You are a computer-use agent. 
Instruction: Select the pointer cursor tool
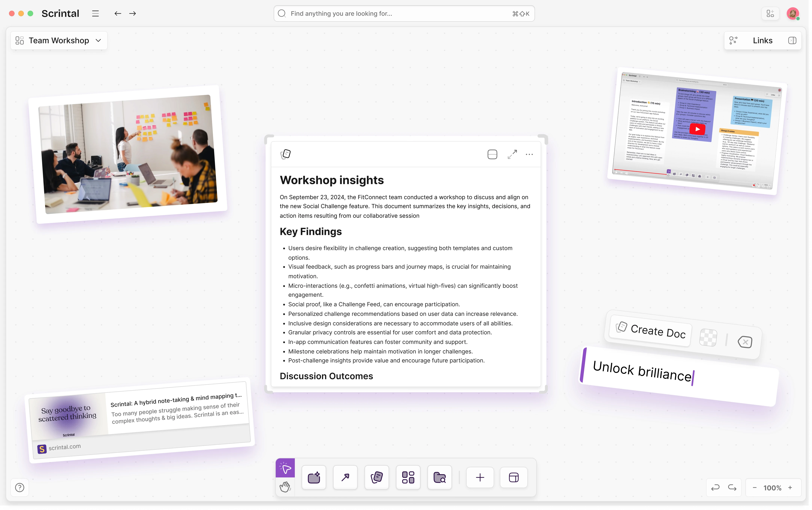(x=285, y=468)
